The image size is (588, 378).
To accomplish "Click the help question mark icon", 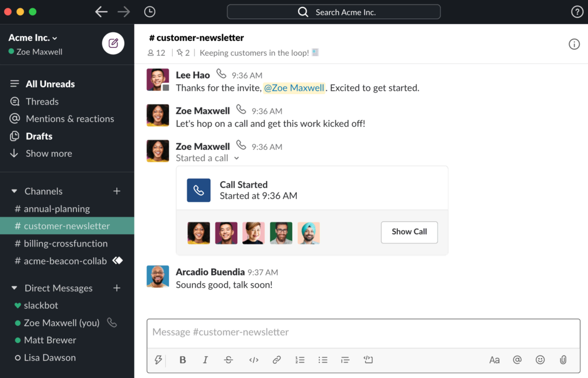I will 577,12.
